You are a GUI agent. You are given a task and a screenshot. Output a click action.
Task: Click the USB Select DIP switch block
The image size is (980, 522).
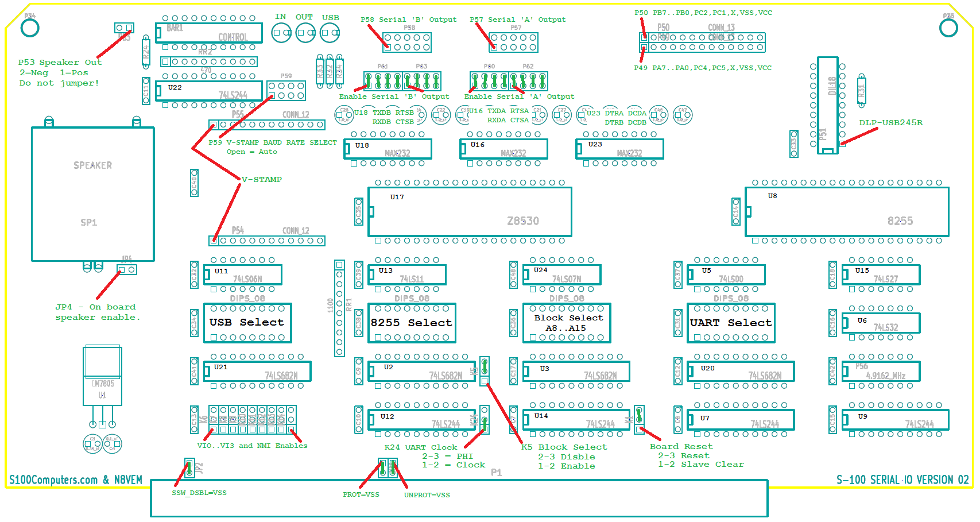click(x=247, y=323)
